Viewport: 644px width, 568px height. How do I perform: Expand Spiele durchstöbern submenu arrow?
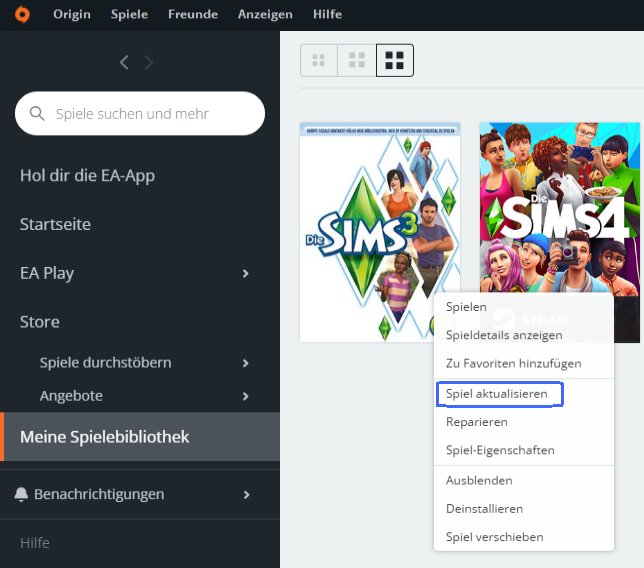[x=246, y=363]
